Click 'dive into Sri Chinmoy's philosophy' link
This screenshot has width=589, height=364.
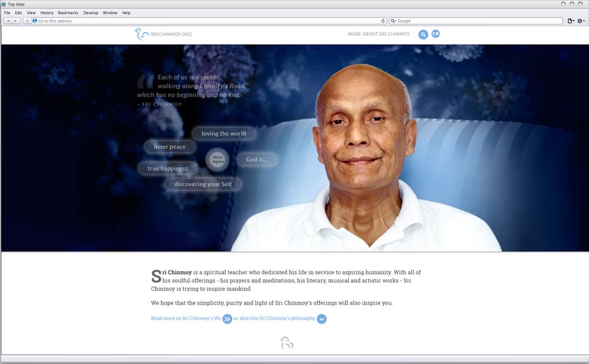(x=277, y=318)
